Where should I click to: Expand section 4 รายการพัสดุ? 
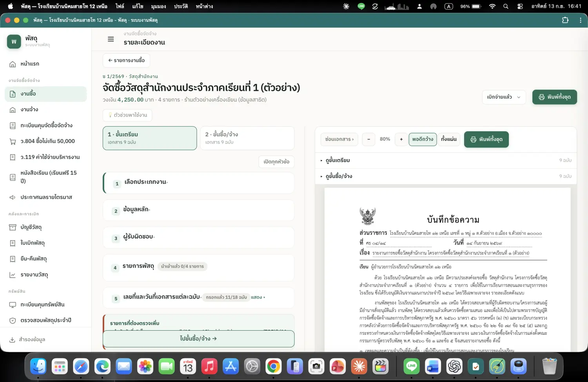click(x=198, y=267)
